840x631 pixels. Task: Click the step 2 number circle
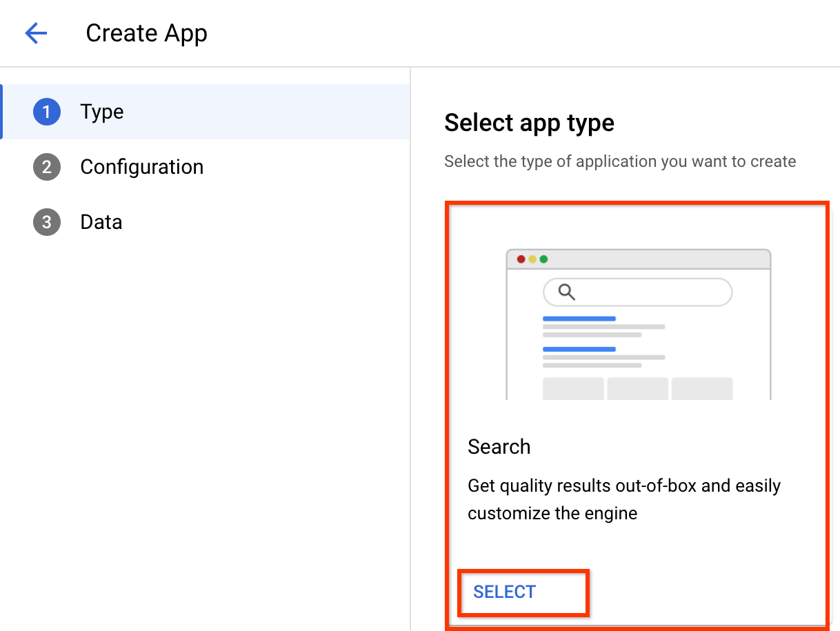pos(47,167)
